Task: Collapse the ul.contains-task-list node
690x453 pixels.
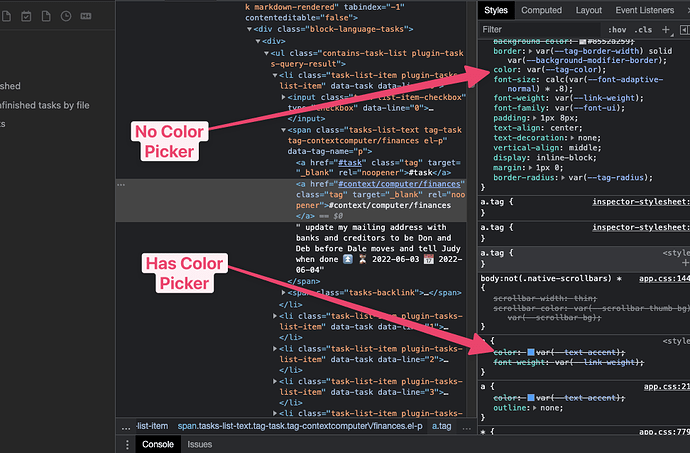Action: click(x=266, y=53)
